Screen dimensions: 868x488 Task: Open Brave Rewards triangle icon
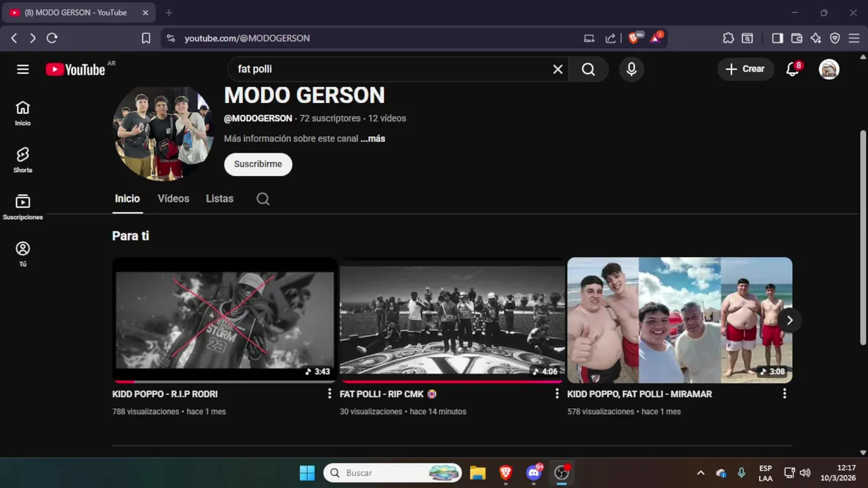point(656,38)
